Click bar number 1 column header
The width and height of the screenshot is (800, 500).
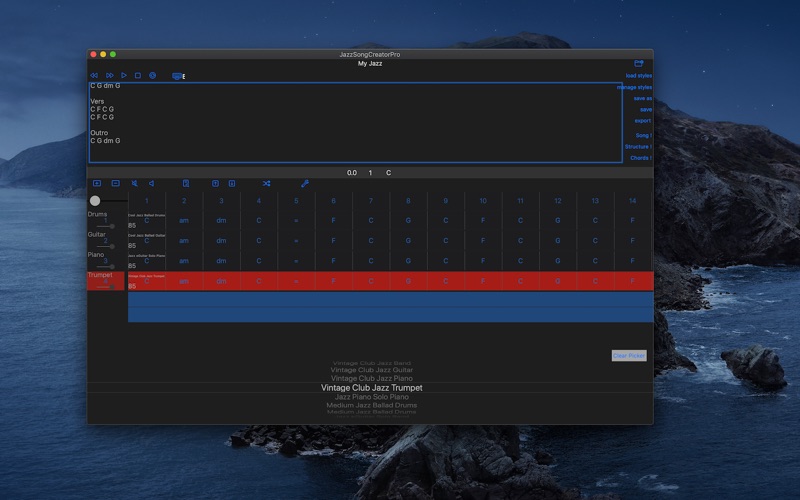click(x=146, y=201)
